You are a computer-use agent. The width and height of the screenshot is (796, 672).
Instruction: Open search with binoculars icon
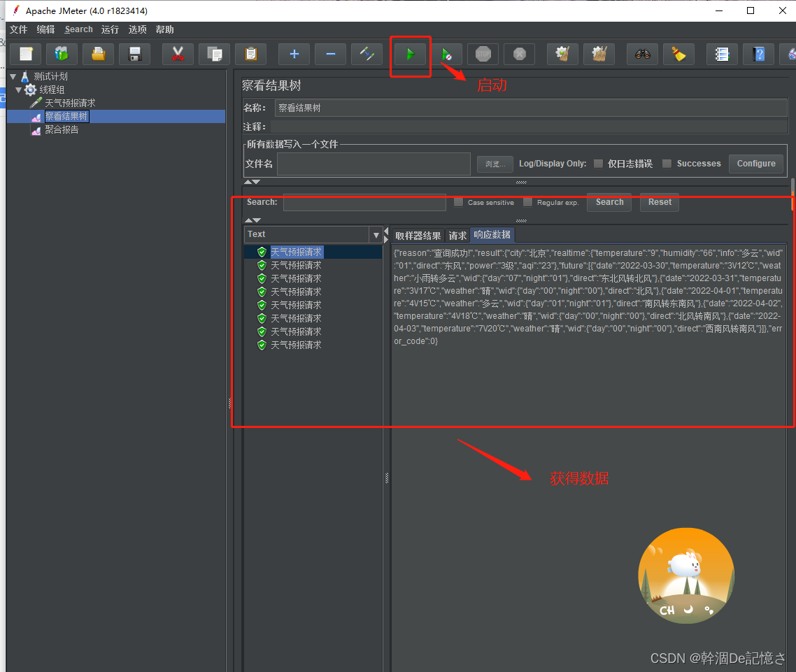click(x=643, y=54)
